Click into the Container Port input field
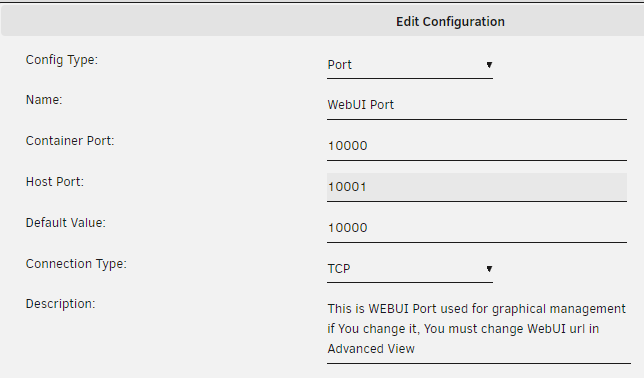The height and width of the screenshot is (378, 644). coord(477,146)
